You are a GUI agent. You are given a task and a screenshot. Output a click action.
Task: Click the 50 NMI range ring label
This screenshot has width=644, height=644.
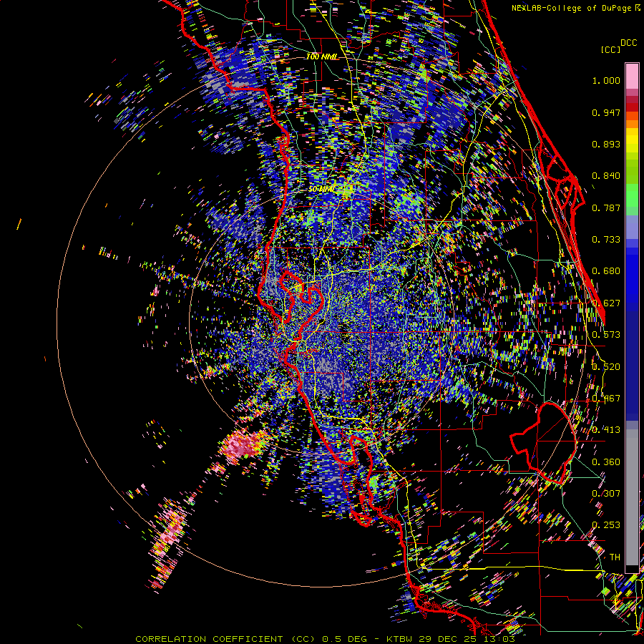[321, 190]
